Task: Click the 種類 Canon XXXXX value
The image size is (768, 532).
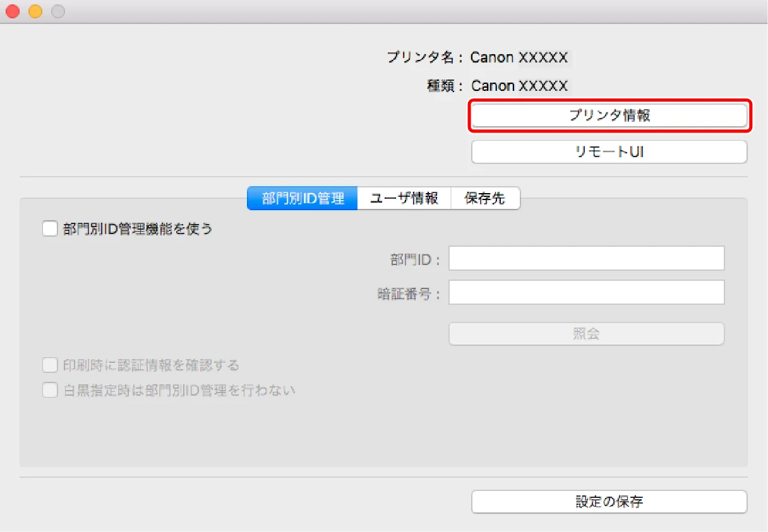Action: point(519,86)
